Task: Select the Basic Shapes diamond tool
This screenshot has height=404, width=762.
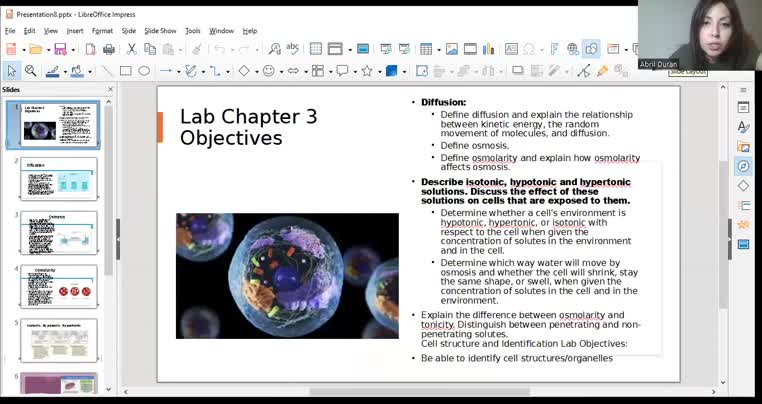Action: click(244, 71)
